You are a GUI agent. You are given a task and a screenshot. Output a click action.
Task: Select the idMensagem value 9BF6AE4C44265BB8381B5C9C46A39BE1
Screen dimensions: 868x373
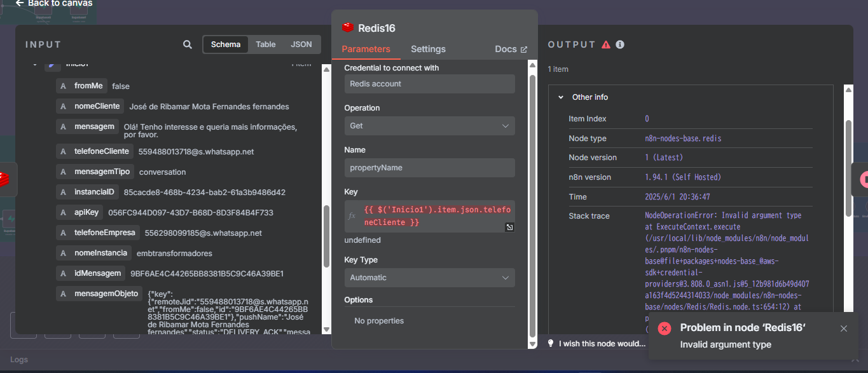[x=207, y=274]
